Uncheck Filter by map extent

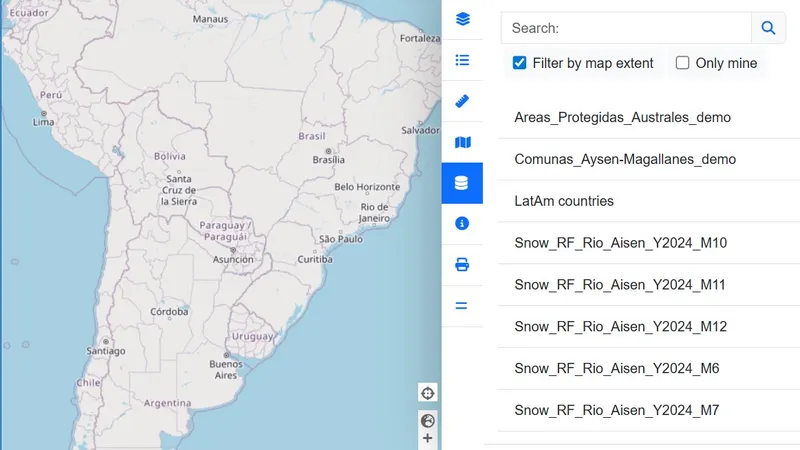click(x=520, y=63)
